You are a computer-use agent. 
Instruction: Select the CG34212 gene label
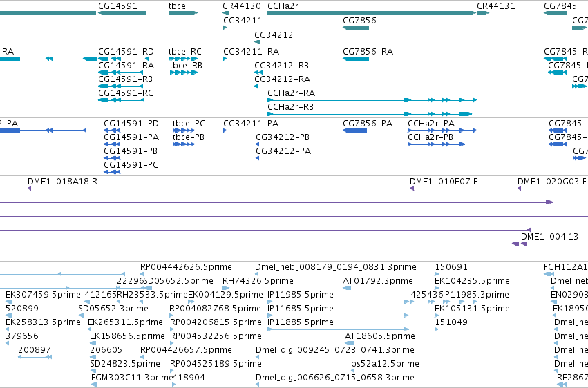pyautogui.click(x=274, y=35)
